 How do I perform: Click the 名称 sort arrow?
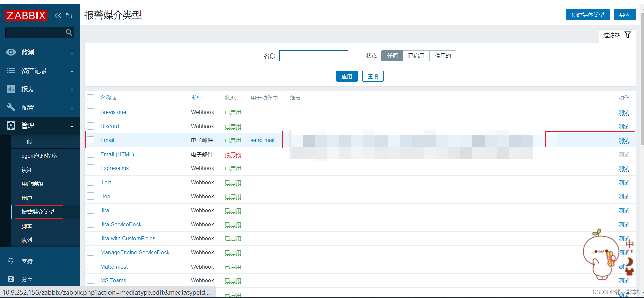click(x=115, y=98)
